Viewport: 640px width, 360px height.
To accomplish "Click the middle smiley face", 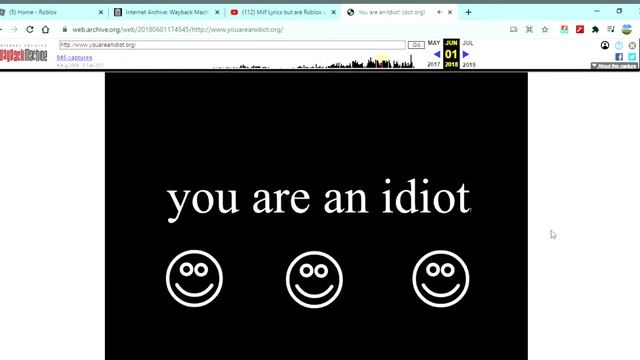I will coord(314,279).
